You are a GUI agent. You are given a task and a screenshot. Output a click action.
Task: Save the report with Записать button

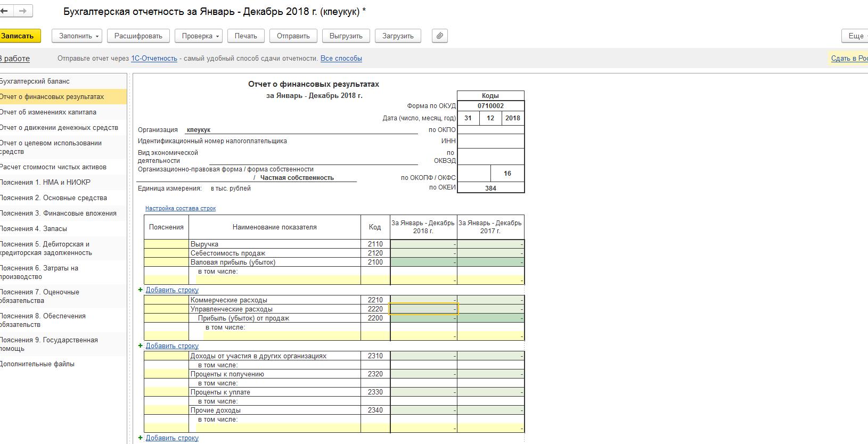click(19, 36)
